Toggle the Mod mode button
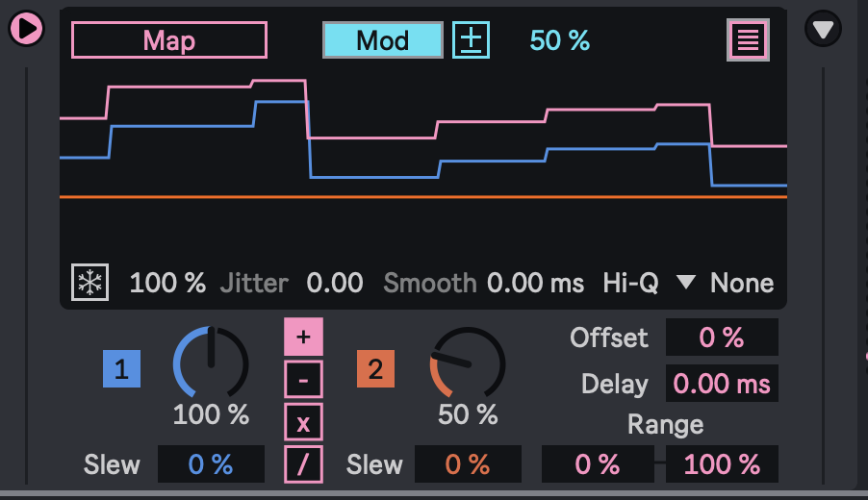The width and height of the screenshot is (868, 500). tap(382, 40)
